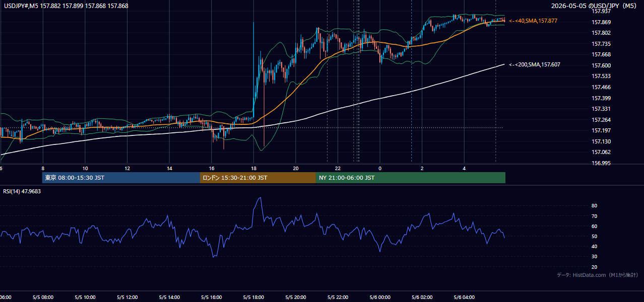
Task: Click the 2026-05-05 のUSD/JPY（M5） chart title
Action: (x=595, y=6)
